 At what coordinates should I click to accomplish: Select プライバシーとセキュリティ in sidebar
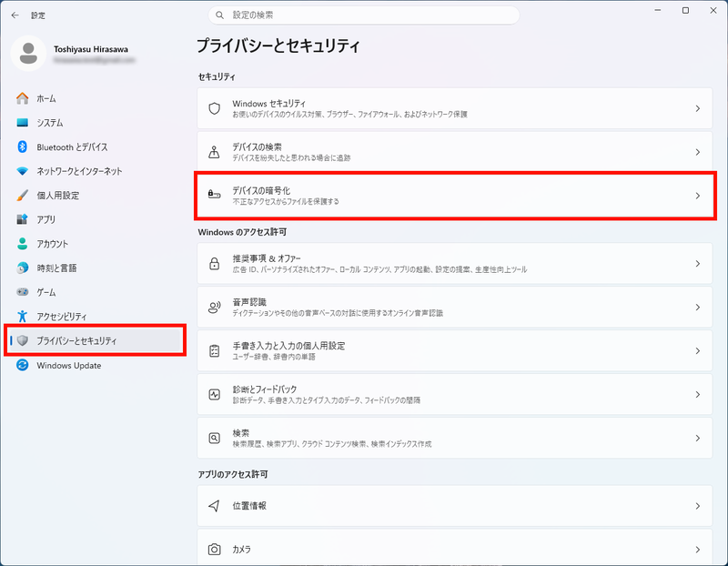(95, 341)
